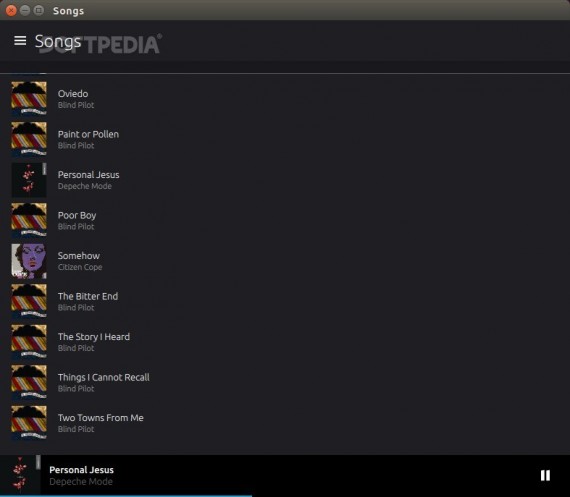The width and height of the screenshot is (570, 497).
Task: Click the now-playing album art in bottom bar
Action: pyautogui.click(x=20, y=474)
